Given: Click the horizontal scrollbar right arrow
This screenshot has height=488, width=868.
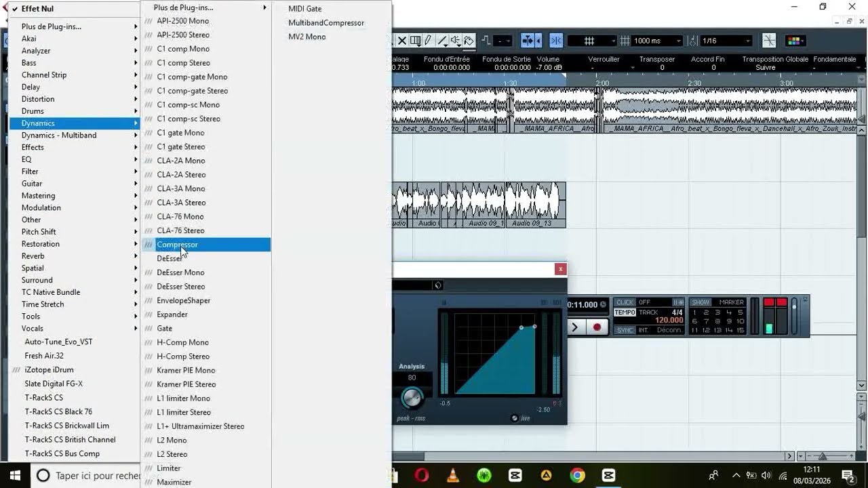Looking at the screenshot, I should (x=790, y=457).
